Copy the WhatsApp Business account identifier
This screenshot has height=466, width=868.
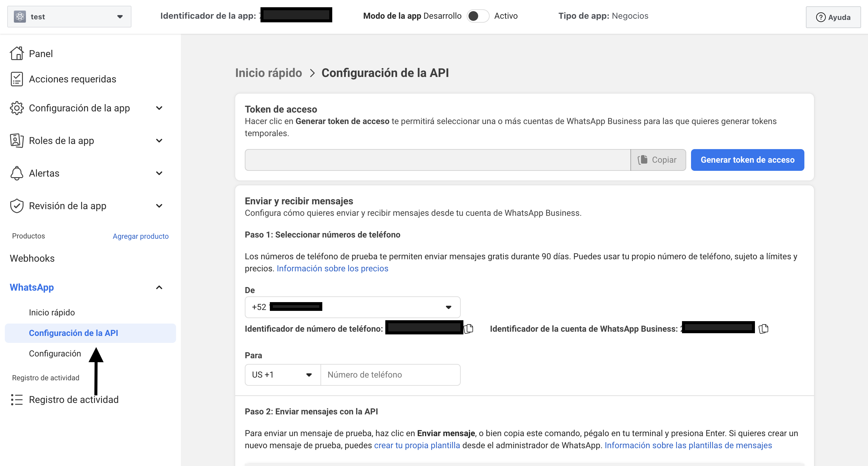[763, 328]
